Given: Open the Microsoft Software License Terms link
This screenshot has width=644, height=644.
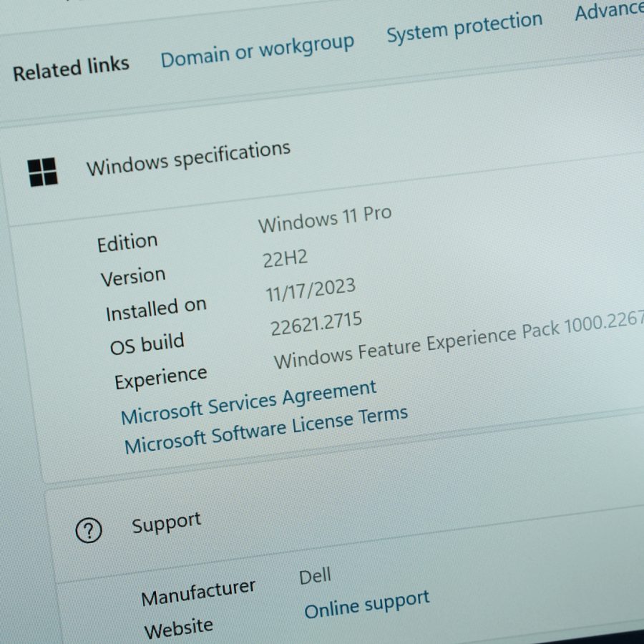Looking at the screenshot, I should [266, 430].
